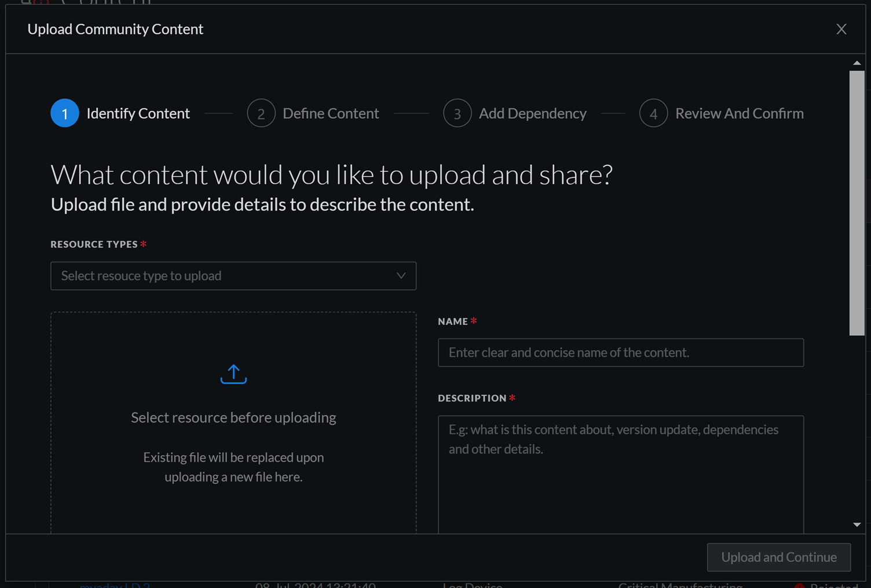This screenshot has height=588, width=871.
Task: Select the step 3 number circle
Action: [457, 113]
